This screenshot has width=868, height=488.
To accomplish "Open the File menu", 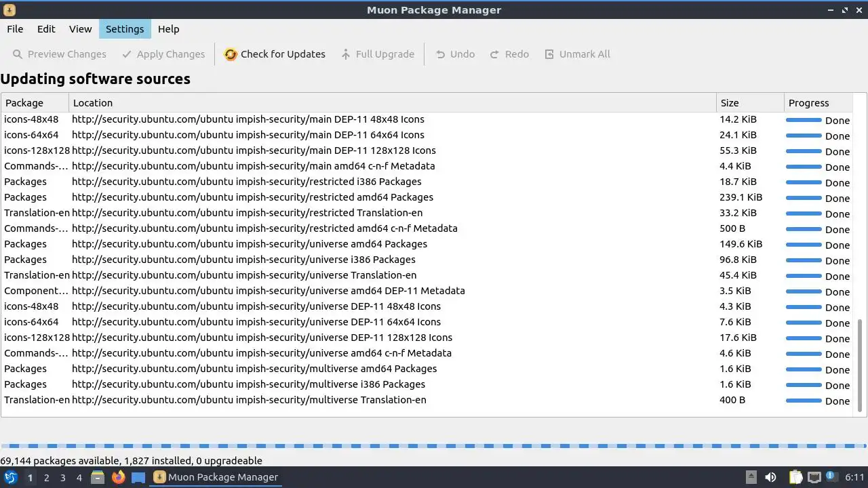I will pyautogui.click(x=15, y=29).
